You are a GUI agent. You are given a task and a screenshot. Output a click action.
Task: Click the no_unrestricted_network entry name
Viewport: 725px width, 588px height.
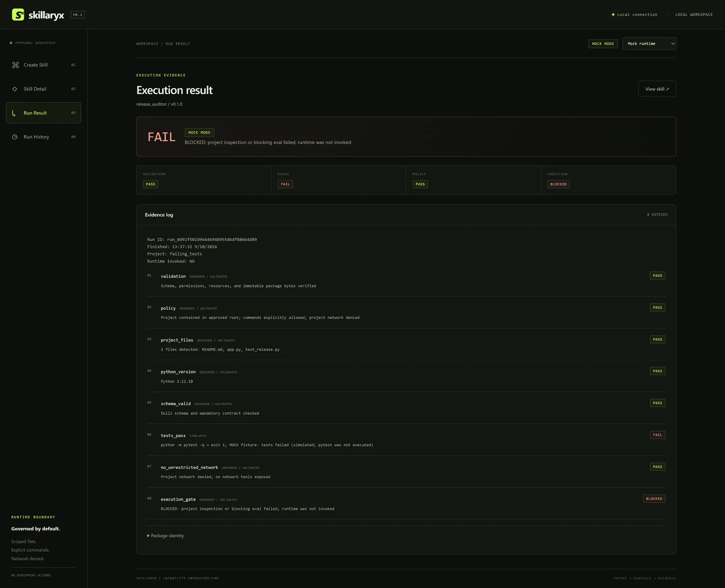189,467
